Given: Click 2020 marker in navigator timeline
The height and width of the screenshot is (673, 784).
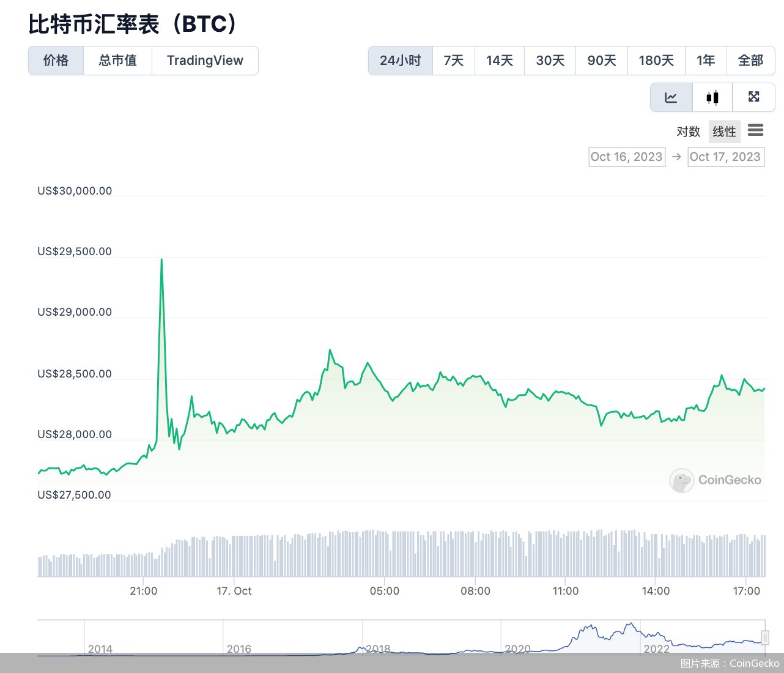Looking at the screenshot, I should coord(517,649).
